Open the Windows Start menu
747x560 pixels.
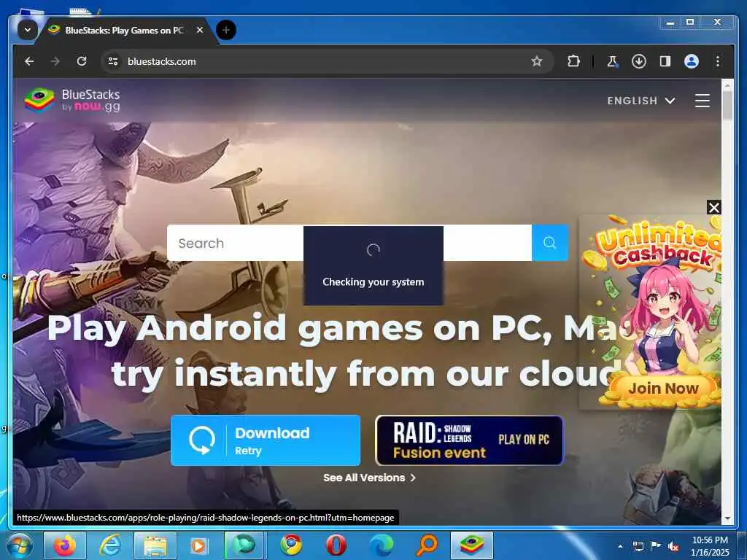click(20, 545)
